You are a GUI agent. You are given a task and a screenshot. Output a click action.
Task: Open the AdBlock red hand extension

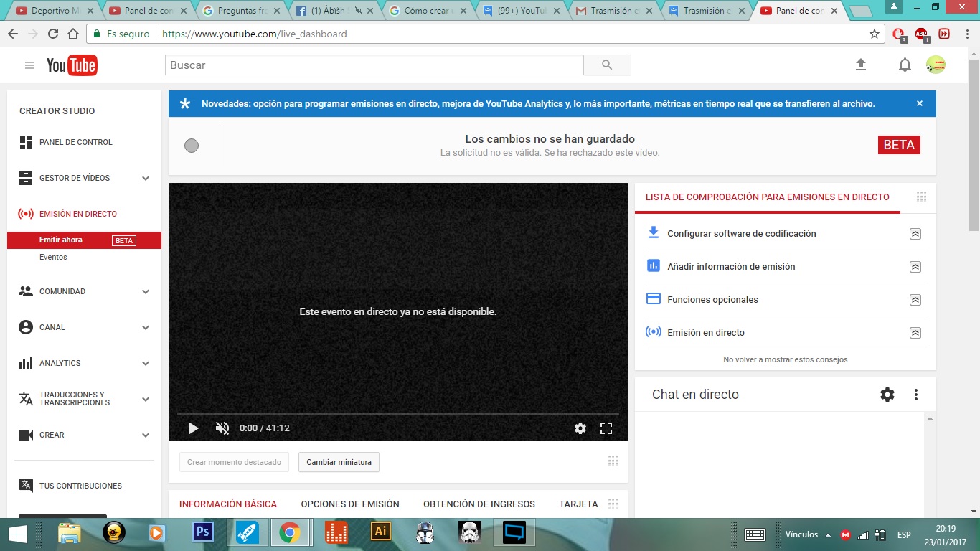coord(900,34)
